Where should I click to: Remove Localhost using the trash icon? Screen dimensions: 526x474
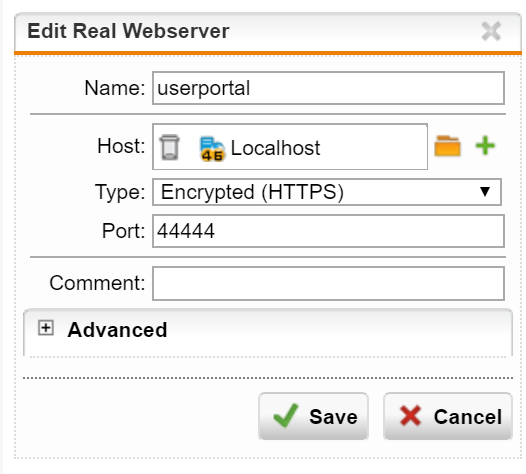(169, 147)
